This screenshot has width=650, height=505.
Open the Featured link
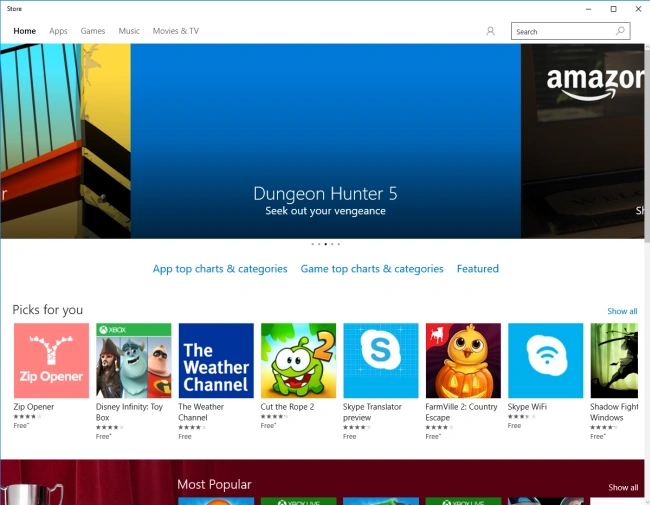(478, 269)
